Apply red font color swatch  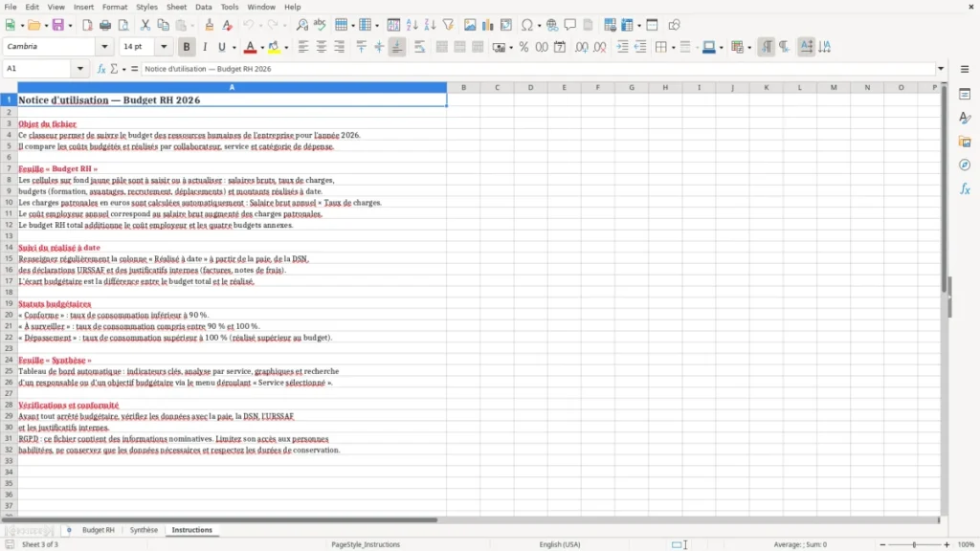pyautogui.click(x=250, y=47)
